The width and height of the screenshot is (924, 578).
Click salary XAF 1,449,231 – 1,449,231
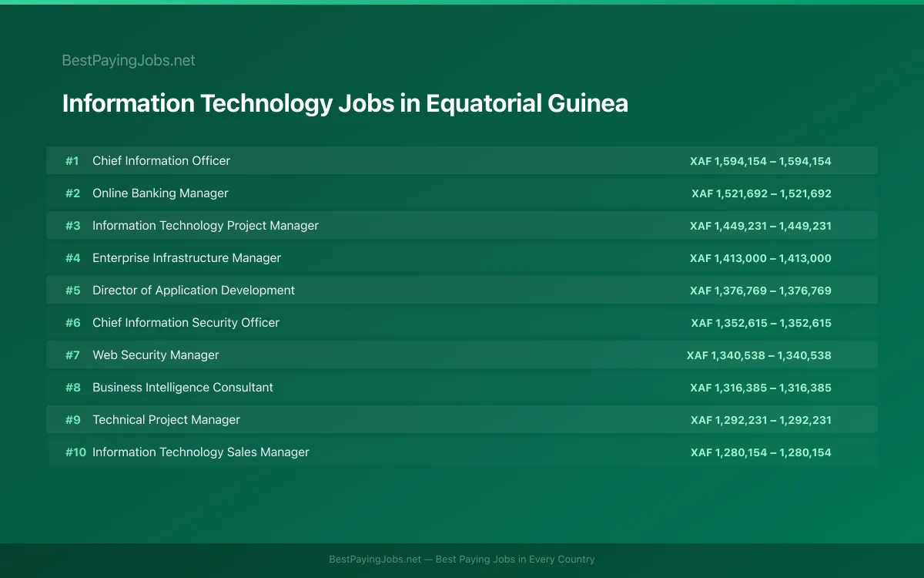pos(761,226)
